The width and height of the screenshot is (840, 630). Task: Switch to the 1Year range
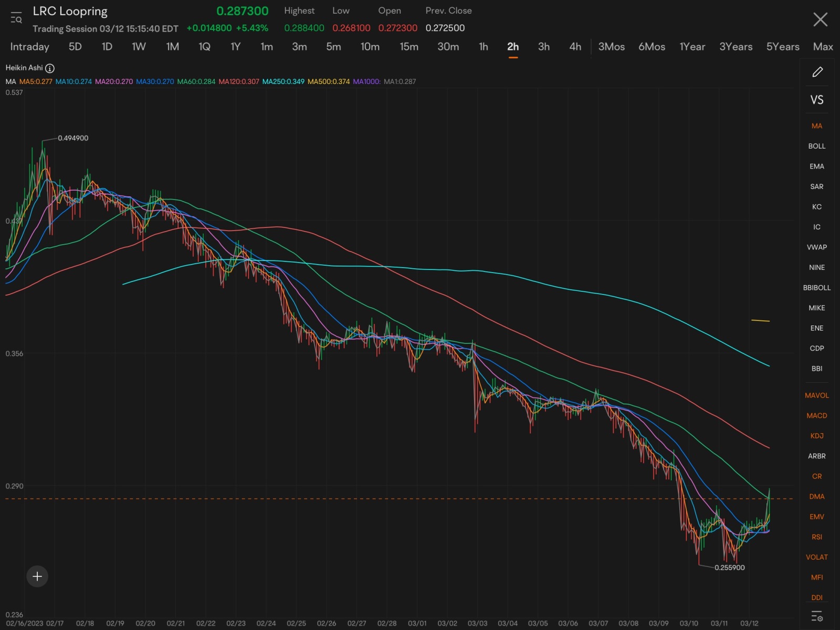(692, 47)
